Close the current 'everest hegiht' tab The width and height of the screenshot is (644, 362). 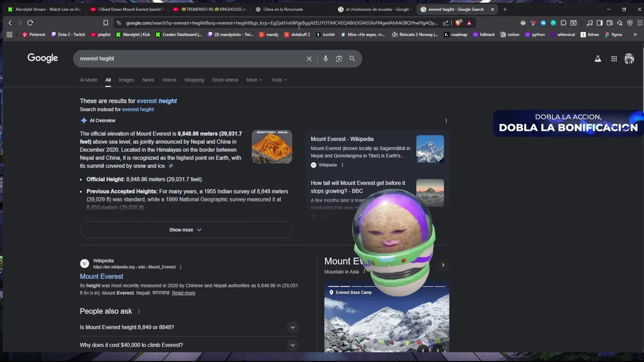(493, 9)
